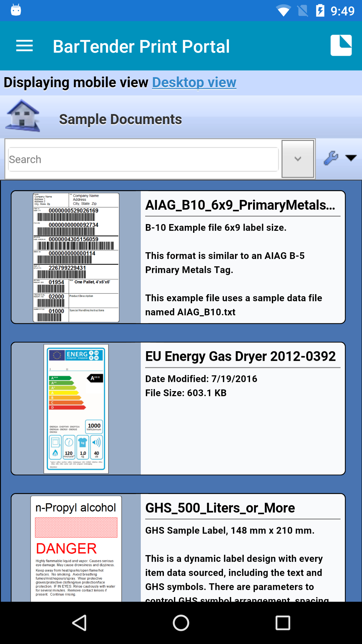Go to home via house icon
Image resolution: width=362 pixels, height=644 pixels.
click(22, 116)
